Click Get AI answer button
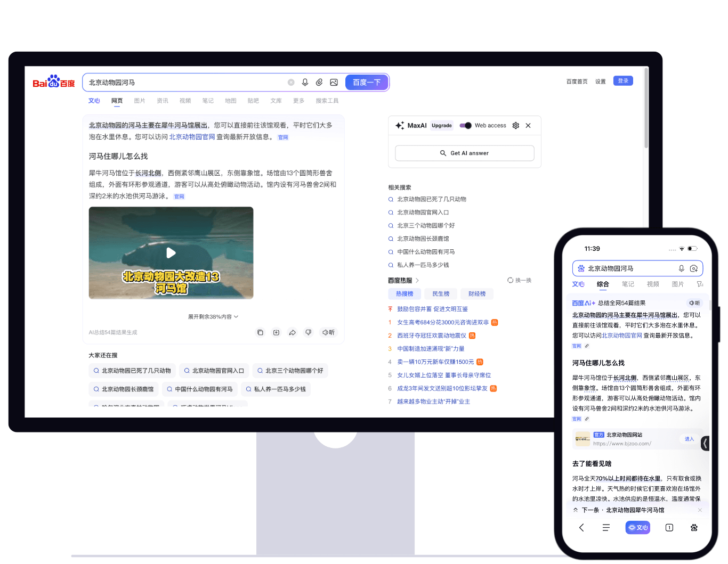The height and width of the screenshot is (564, 728). (x=465, y=153)
